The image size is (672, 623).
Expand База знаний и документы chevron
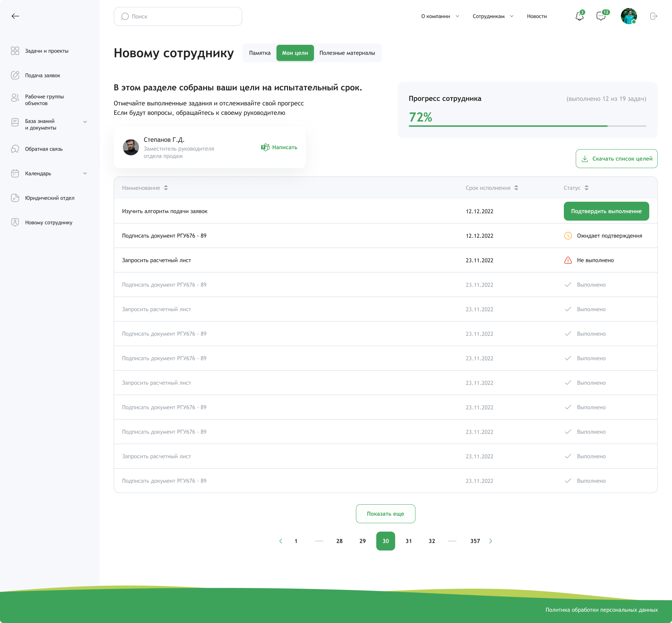(x=85, y=122)
